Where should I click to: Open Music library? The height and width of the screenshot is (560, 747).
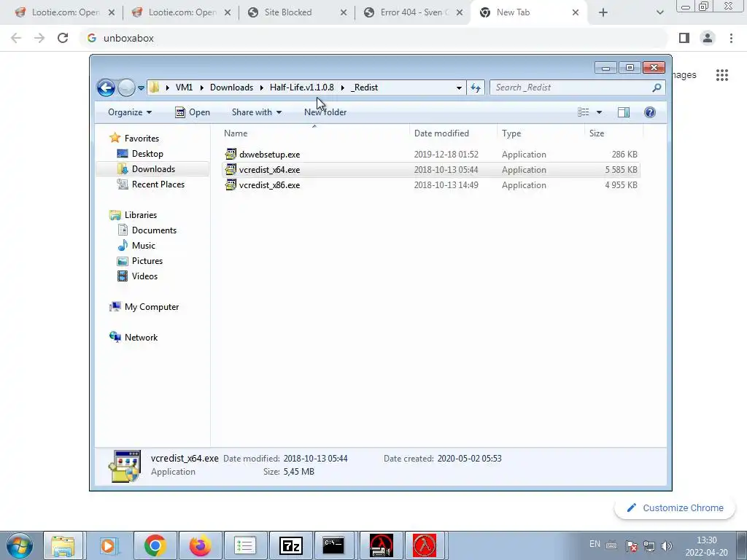(144, 246)
